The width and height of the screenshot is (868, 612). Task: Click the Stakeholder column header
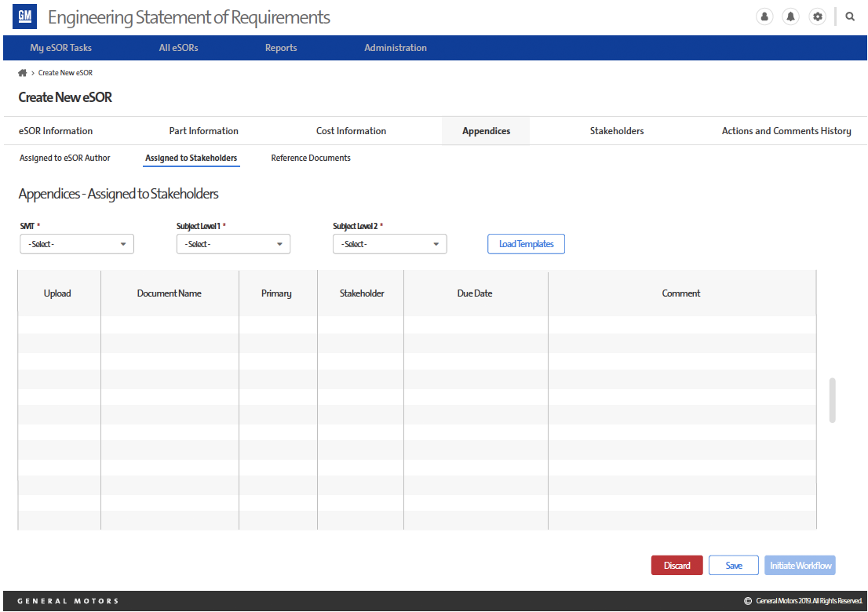[362, 293]
